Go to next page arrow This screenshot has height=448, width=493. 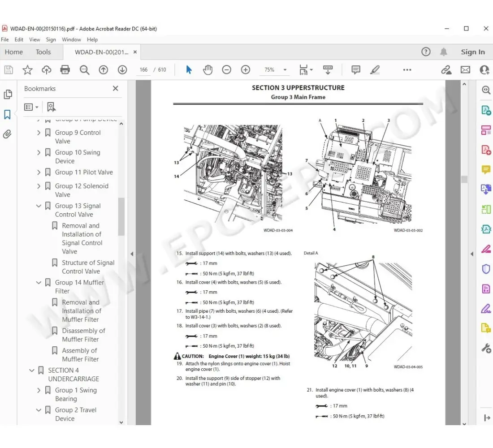coord(122,69)
